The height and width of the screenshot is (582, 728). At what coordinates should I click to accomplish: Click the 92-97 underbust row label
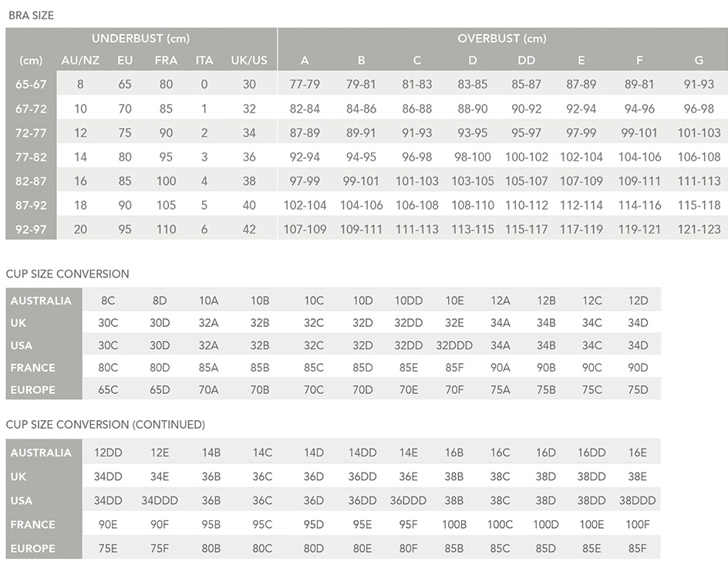(31, 229)
